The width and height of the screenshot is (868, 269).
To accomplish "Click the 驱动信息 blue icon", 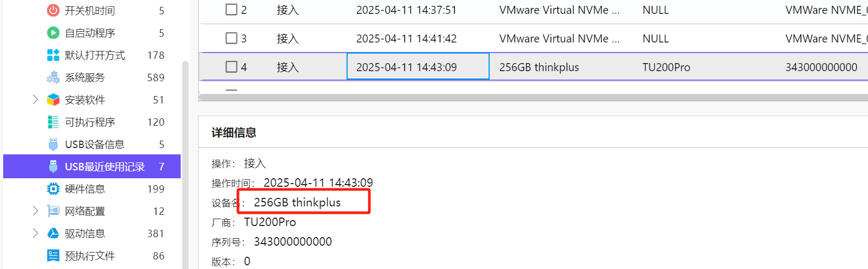I will [53, 233].
